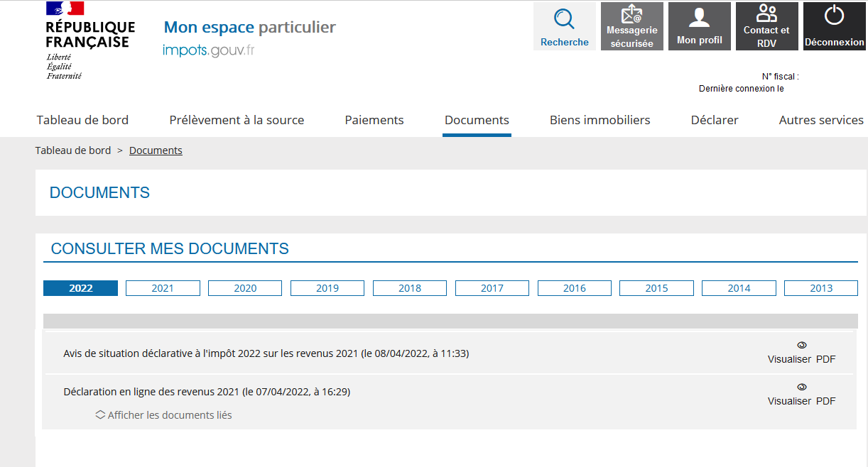This screenshot has height=467, width=868.
Task: Select the 2022 year tab
Action: tap(81, 288)
